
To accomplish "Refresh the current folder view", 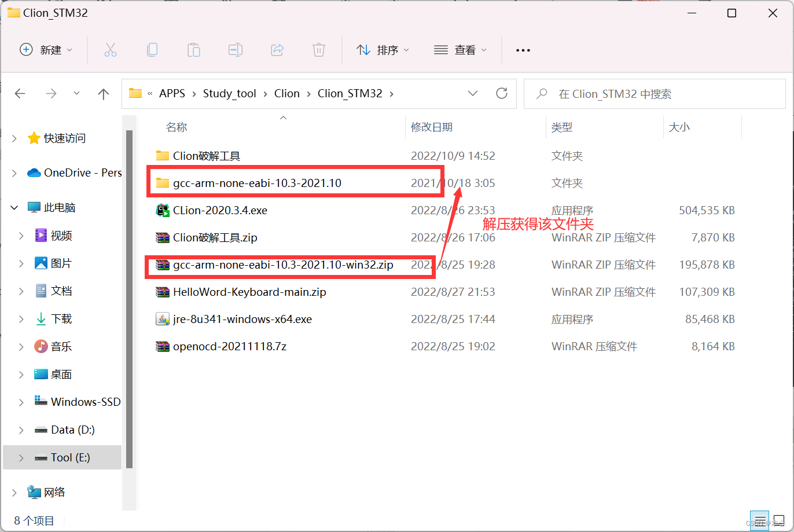I will point(502,93).
